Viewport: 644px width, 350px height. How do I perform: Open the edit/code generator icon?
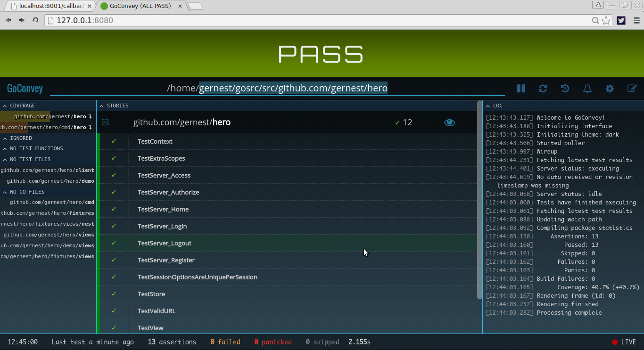[x=632, y=89]
